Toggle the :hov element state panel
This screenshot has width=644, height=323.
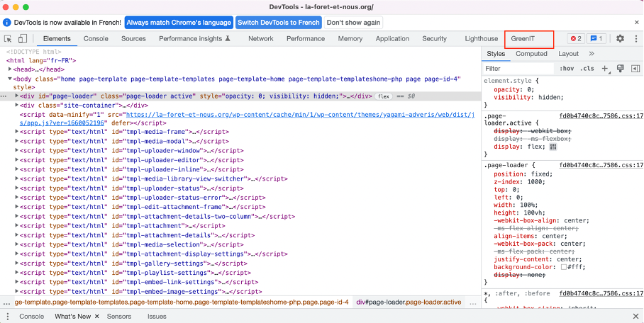click(567, 69)
